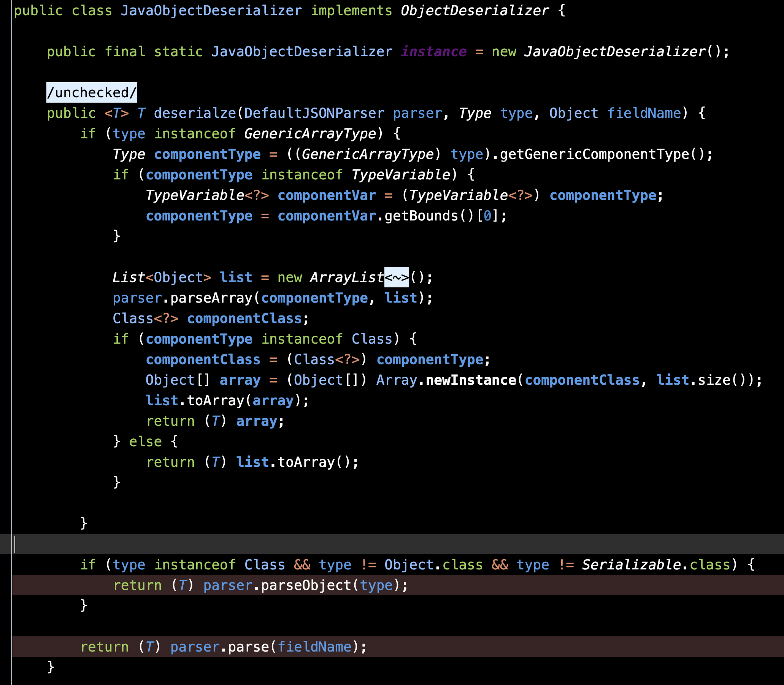Screen dimensions: 784x685
Task: Click 'fieldName' inside the parser.parse call
Action: (x=314, y=647)
